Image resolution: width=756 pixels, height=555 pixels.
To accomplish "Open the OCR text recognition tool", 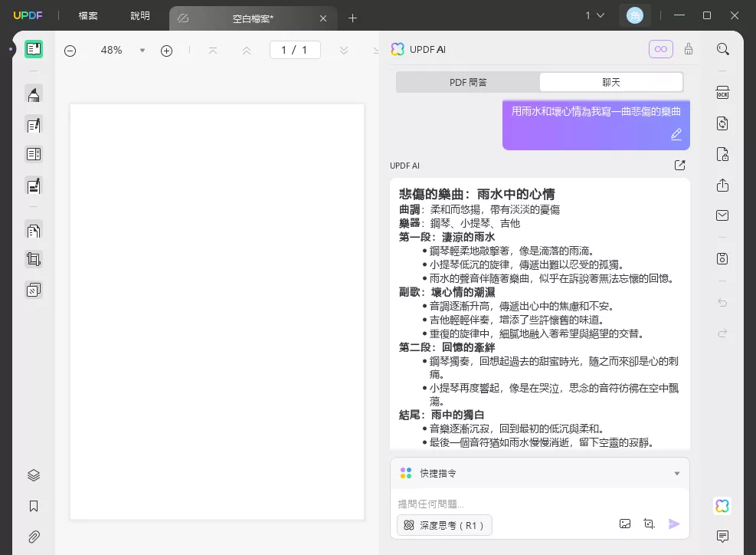I will point(722,93).
